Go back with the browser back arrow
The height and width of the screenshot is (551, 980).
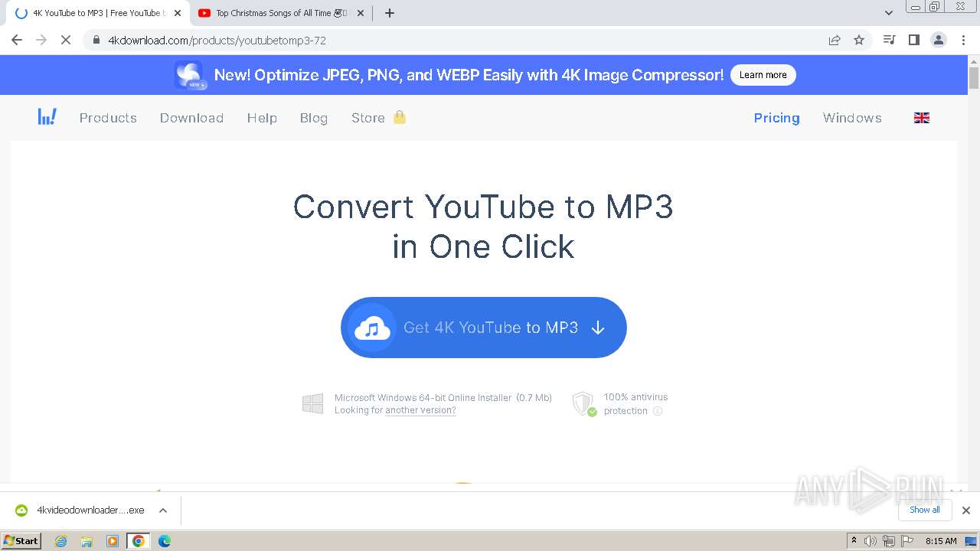click(17, 40)
